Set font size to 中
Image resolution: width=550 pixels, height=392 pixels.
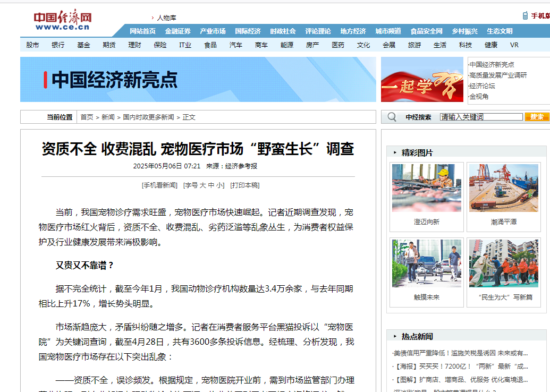tap(211, 185)
